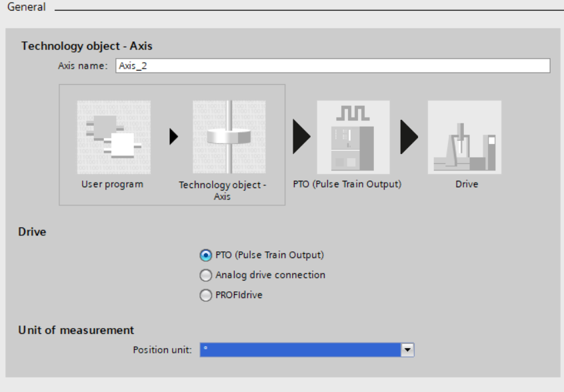Open the Position unit dropdown arrow
Viewport: 564px width, 392px height.
click(x=407, y=350)
